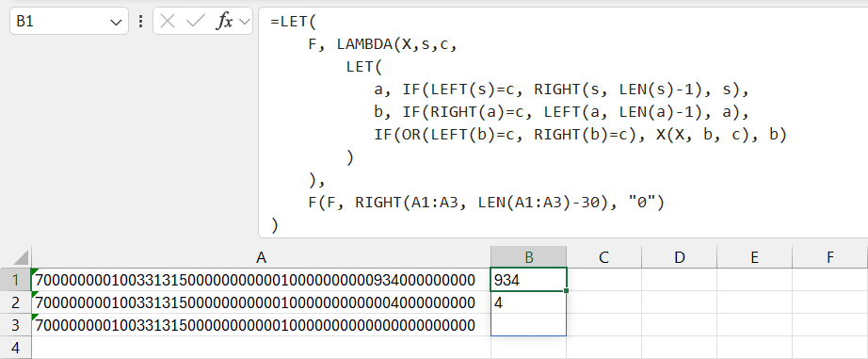Click empty spilled cell B3
The image size is (868, 359).
(x=529, y=325)
